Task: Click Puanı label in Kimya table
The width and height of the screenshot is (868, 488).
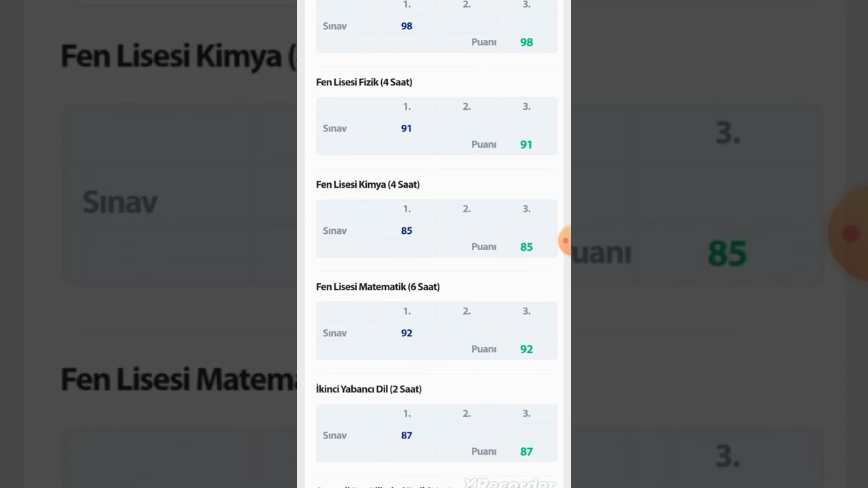Action: 484,247
